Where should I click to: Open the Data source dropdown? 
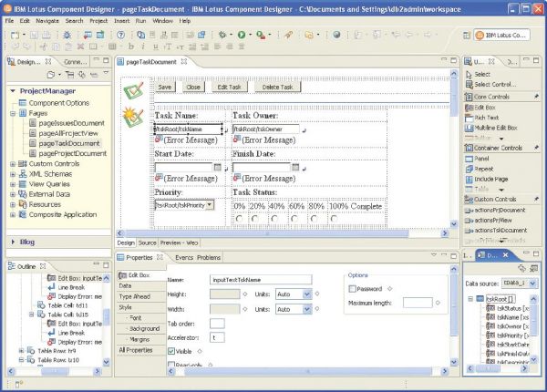click(x=519, y=284)
